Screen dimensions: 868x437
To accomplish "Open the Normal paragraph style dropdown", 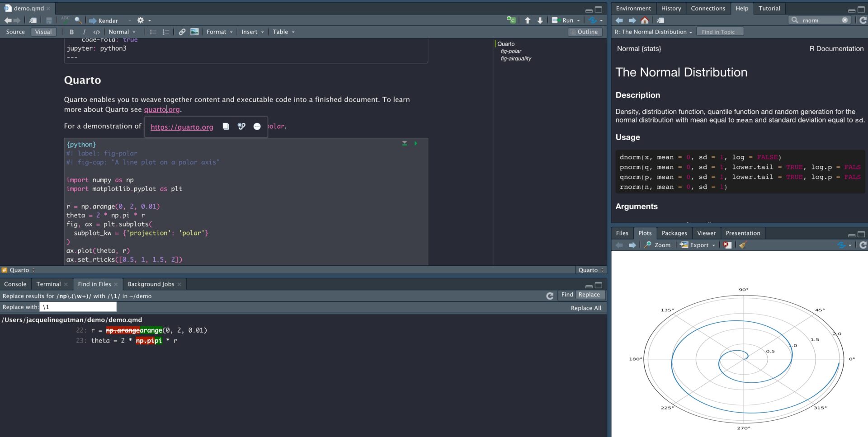I will (x=122, y=32).
